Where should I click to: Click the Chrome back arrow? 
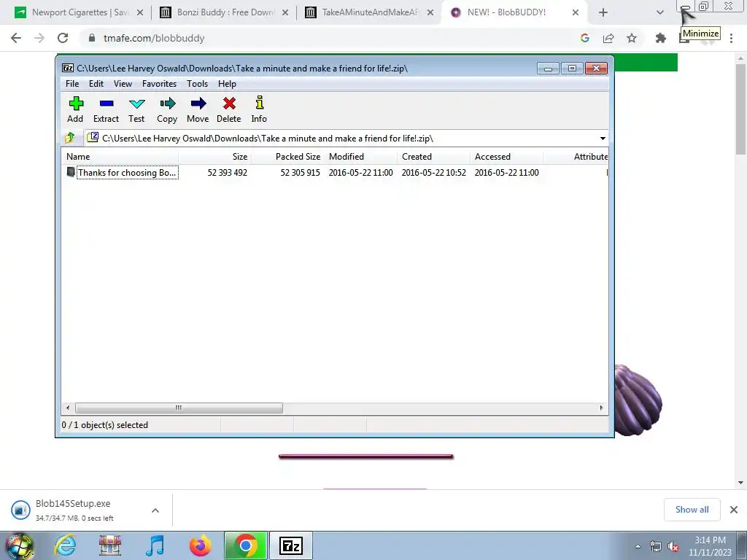pyautogui.click(x=16, y=38)
